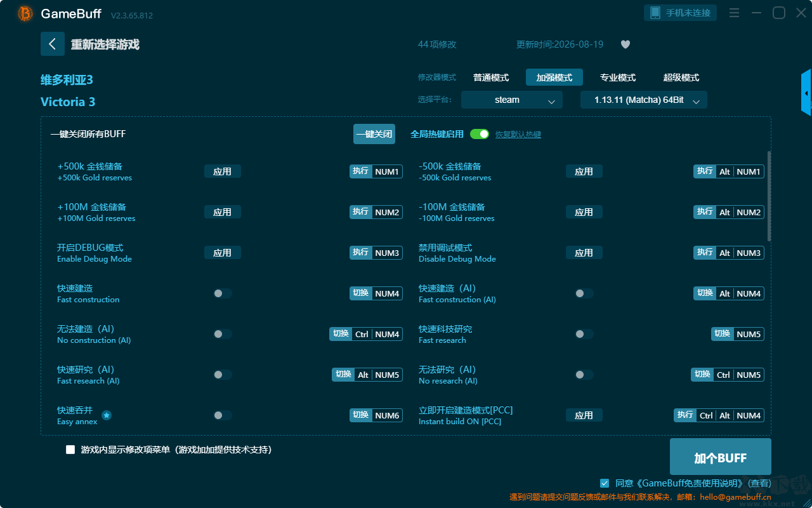This screenshot has height=508, width=812.
Task: Apply +100M Gold reserves
Action: click(223, 212)
